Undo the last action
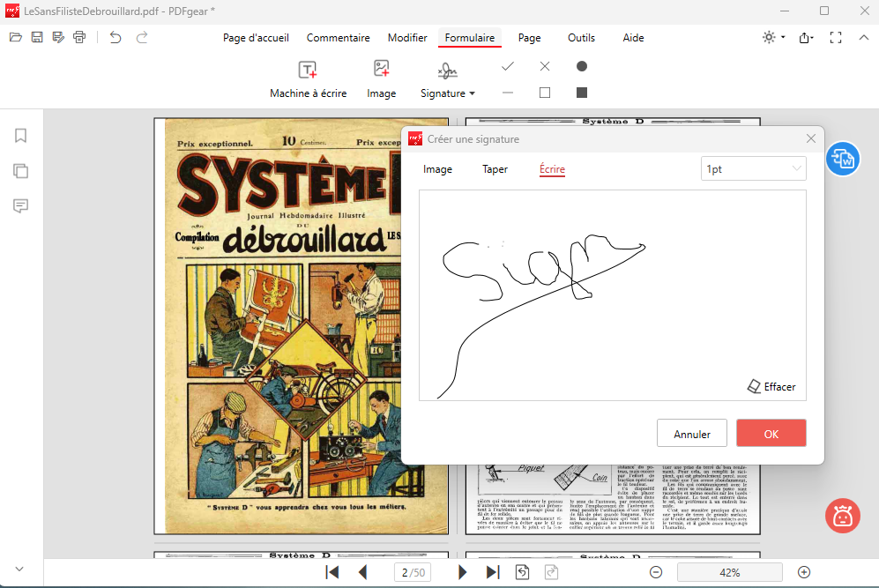Viewport: 879px width, 588px height. 115,38
